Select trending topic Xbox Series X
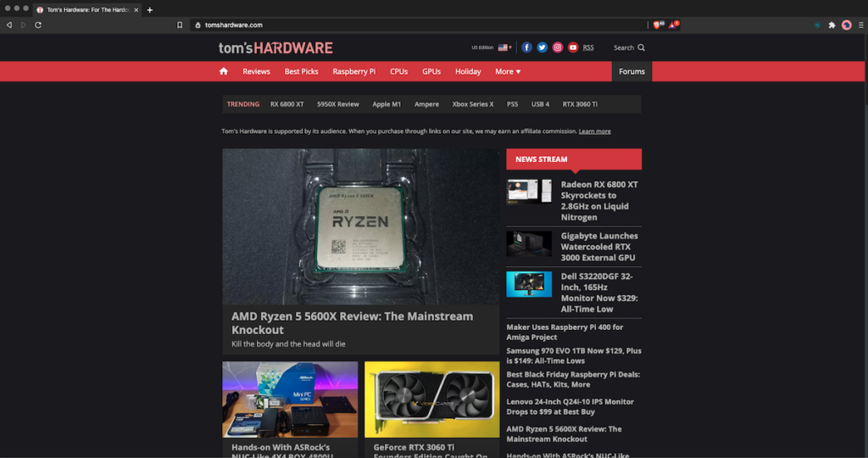This screenshot has width=868, height=458. [473, 104]
